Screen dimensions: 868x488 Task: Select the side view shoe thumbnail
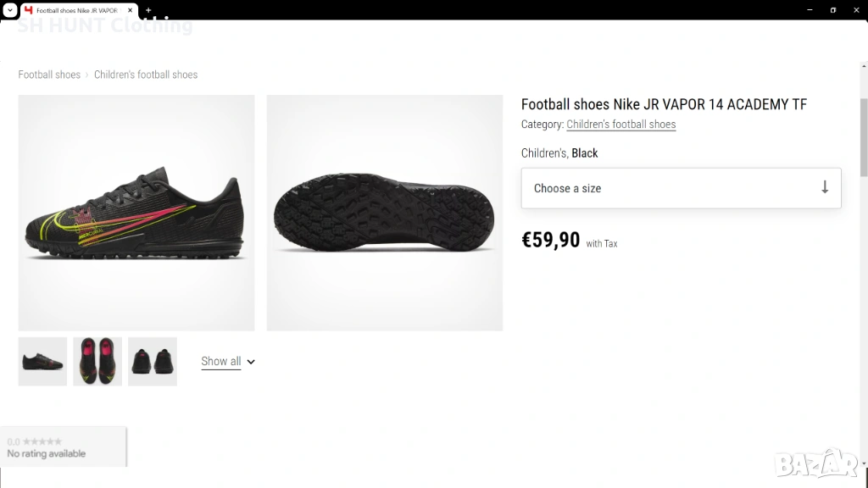click(42, 362)
